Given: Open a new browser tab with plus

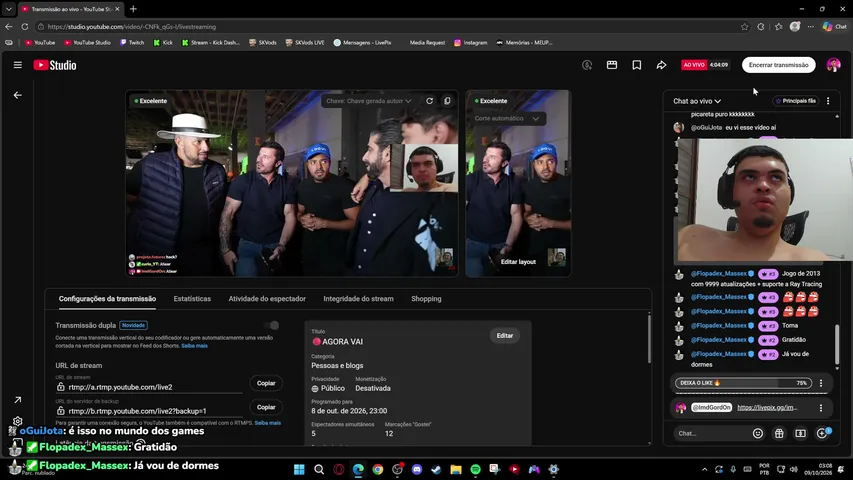Looking at the screenshot, I should tap(133, 9).
